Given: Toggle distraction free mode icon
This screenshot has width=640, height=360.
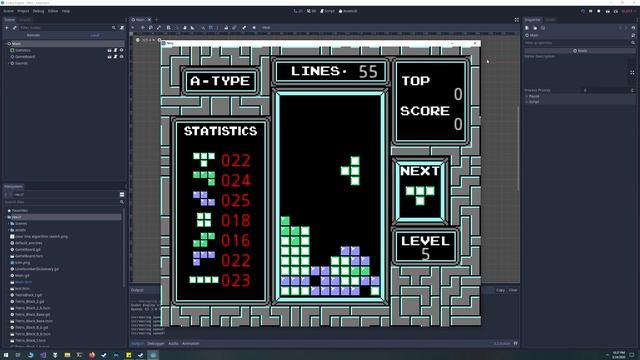Looking at the screenshot, I should point(517,20).
